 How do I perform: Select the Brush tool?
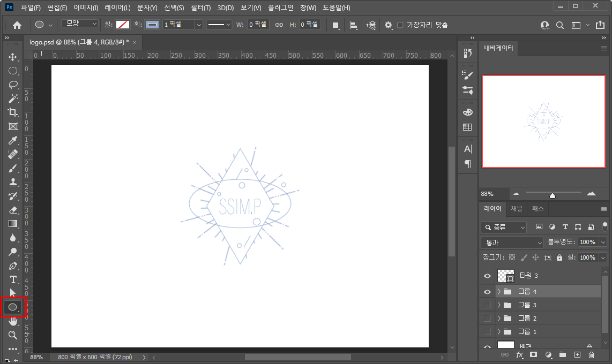click(x=13, y=169)
